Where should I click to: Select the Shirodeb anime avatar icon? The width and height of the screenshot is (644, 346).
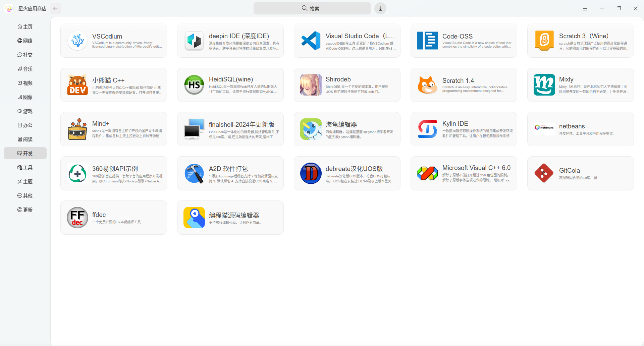(x=311, y=85)
